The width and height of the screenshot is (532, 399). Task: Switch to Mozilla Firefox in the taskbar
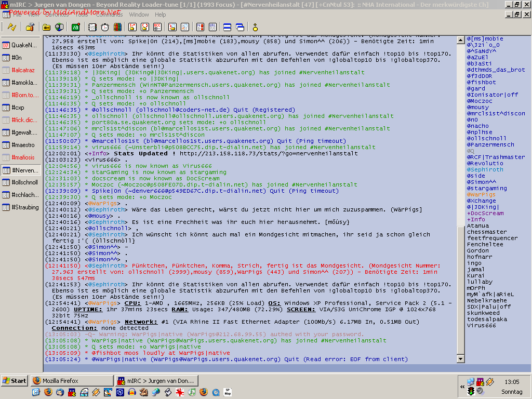pyautogui.click(x=71, y=381)
